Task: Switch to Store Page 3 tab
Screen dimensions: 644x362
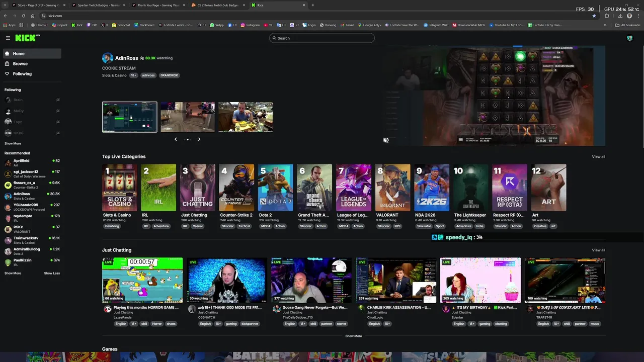Action: tap(38, 5)
